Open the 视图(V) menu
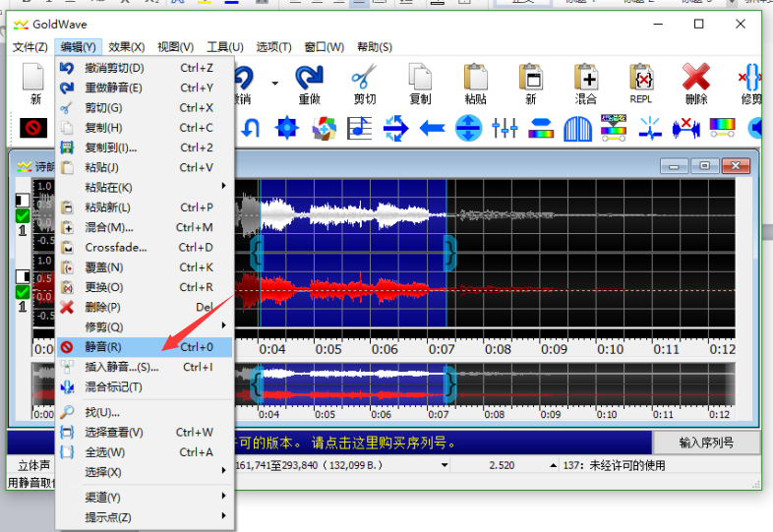The image size is (773, 532). tap(175, 47)
